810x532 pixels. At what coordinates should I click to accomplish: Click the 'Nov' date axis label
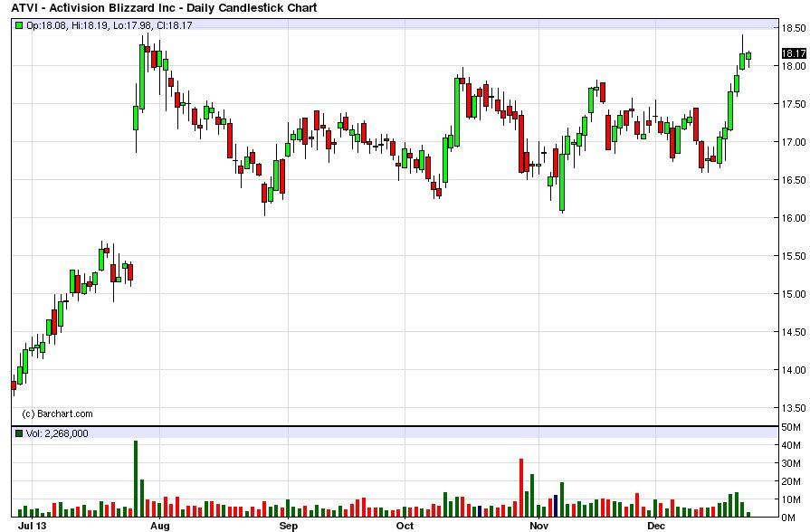point(538,526)
